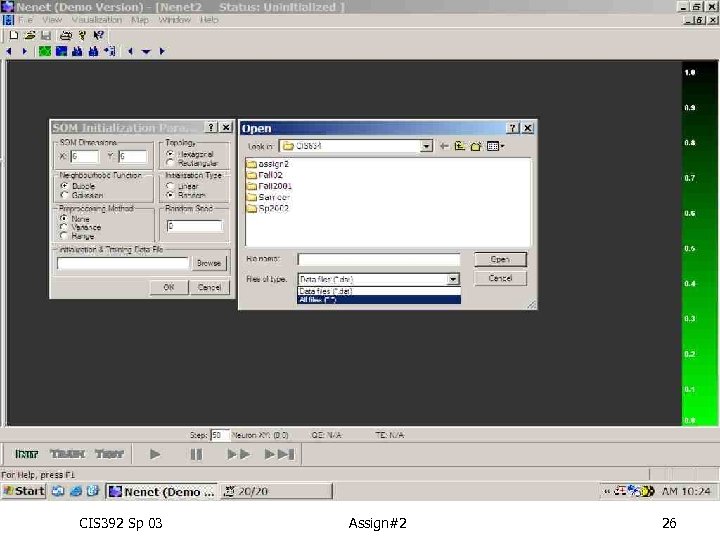Click the INIT button on control bar
Screen dimensions: 720x540
click(27, 454)
